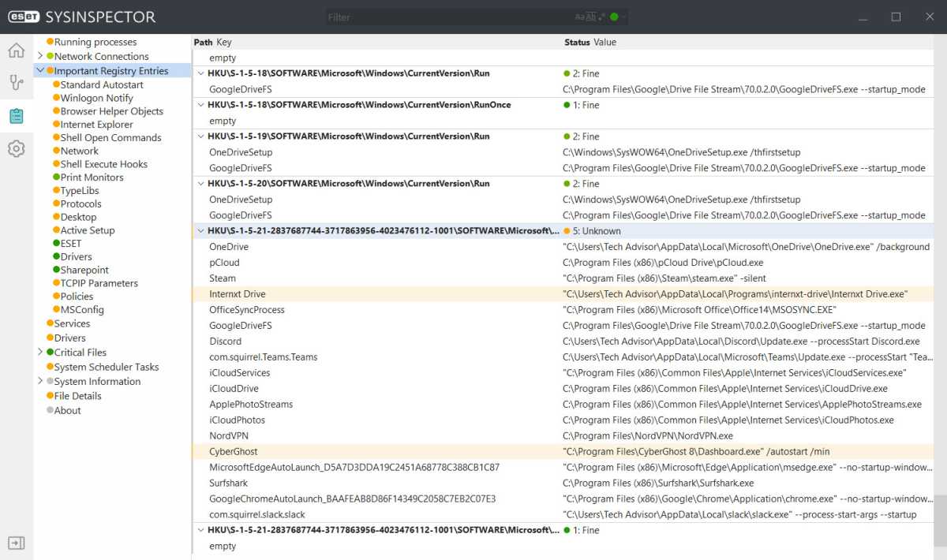
Task: Open the green risk level filter dropdown
Action: (x=618, y=17)
